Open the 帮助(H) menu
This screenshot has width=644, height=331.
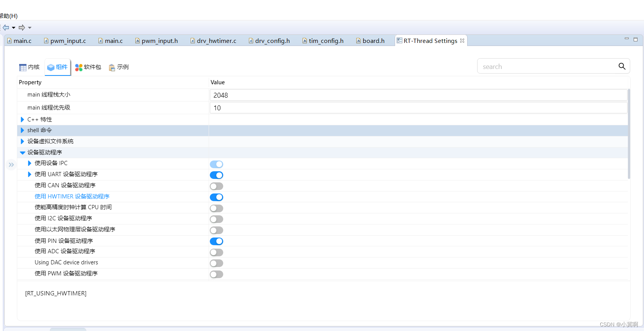pos(8,16)
